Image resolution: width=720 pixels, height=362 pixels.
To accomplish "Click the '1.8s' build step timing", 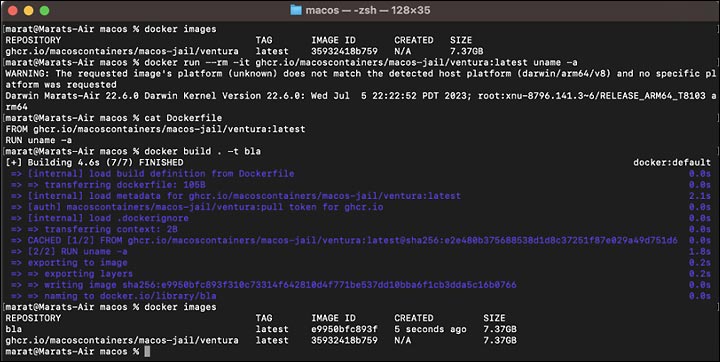I will [x=699, y=251].
